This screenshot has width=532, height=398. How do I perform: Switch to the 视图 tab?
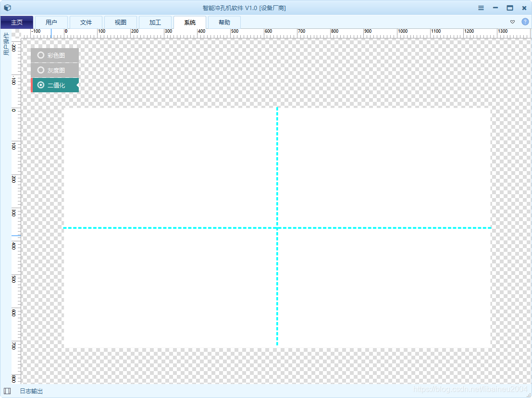(x=121, y=23)
